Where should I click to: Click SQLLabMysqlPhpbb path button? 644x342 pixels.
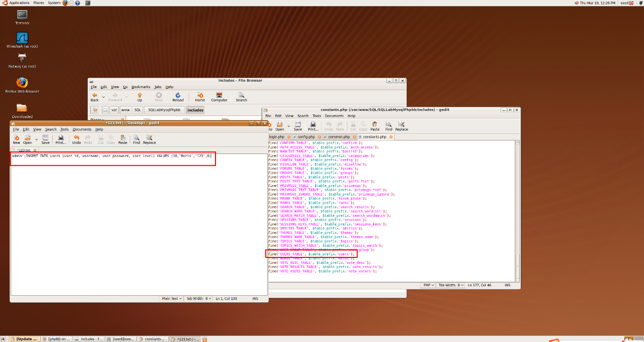[x=164, y=110]
